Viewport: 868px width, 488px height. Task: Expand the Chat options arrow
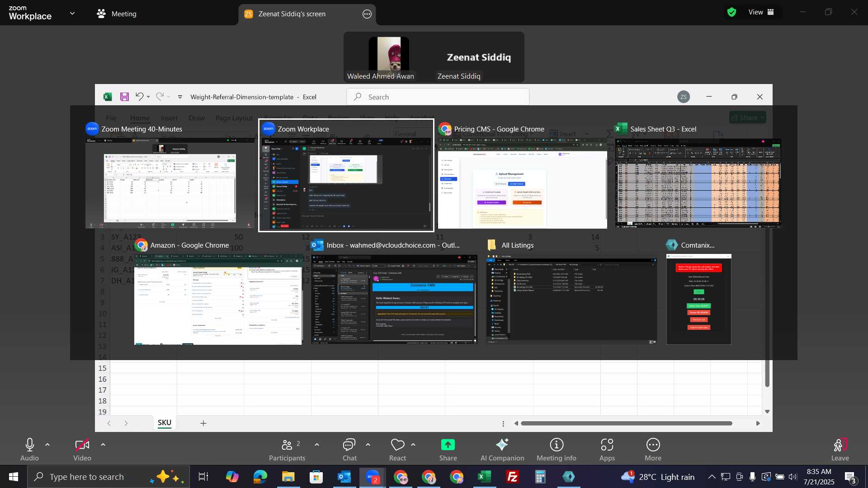pos(368,445)
